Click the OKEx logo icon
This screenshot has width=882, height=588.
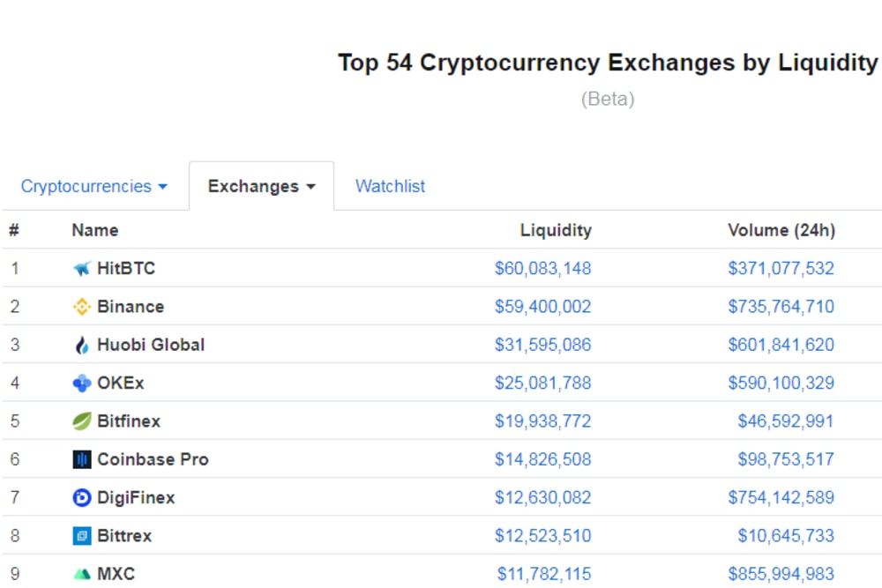(x=82, y=383)
